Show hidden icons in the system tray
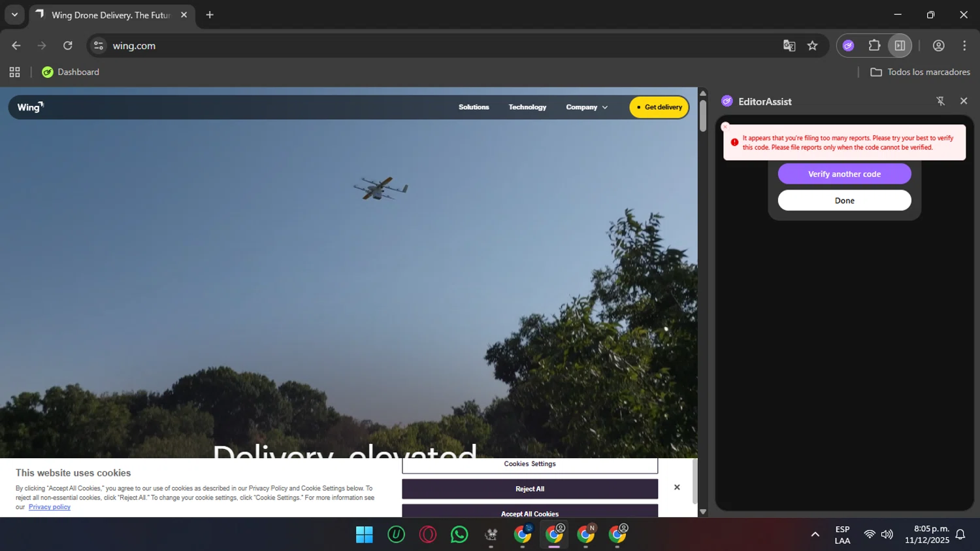This screenshot has width=980, height=551. (x=815, y=535)
